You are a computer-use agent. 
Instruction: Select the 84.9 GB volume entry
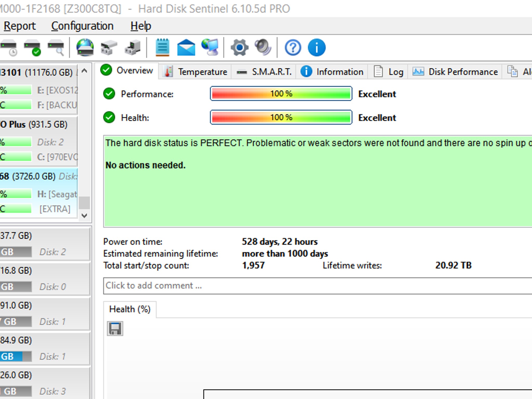pyautogui.click(x=45, y=348)
